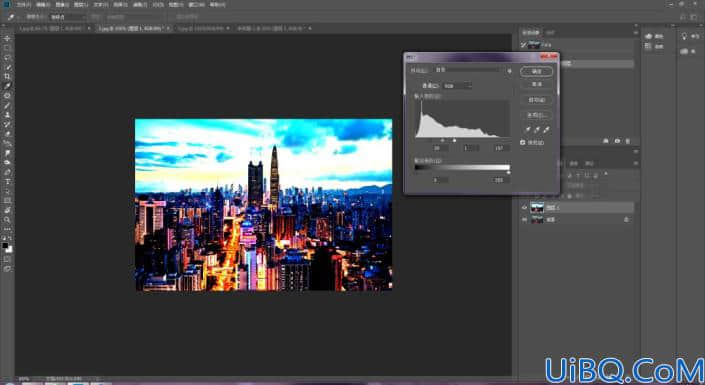Open the Preset dropdown in Levels dialog
705x385 pixels.
469,70
